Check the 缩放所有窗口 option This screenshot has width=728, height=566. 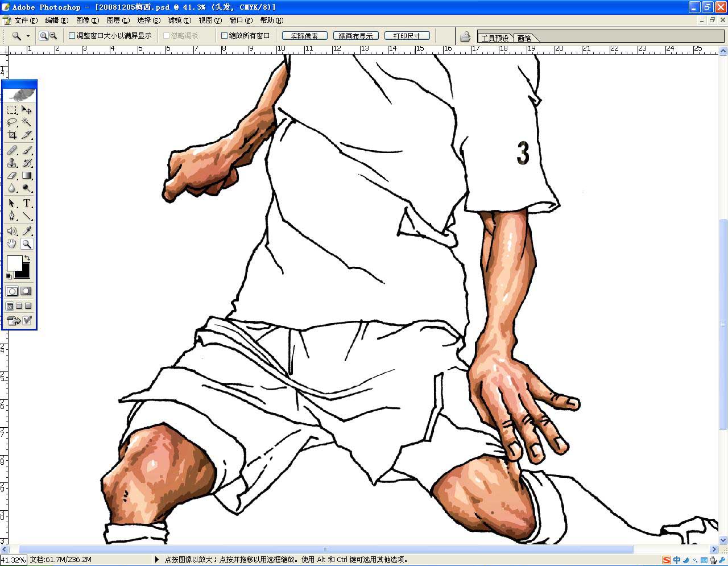(224, 36)
